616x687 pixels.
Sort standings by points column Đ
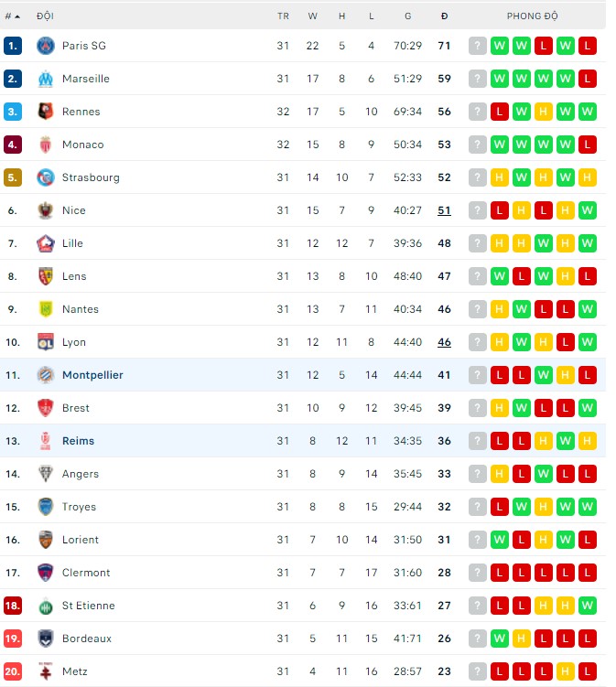(x=444, y=16)
